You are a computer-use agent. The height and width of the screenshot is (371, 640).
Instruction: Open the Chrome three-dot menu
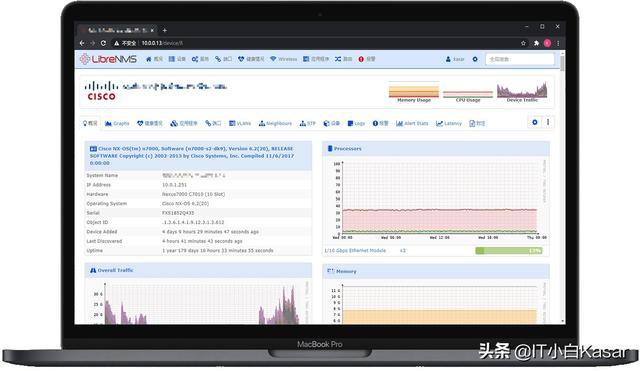point(558,43)
